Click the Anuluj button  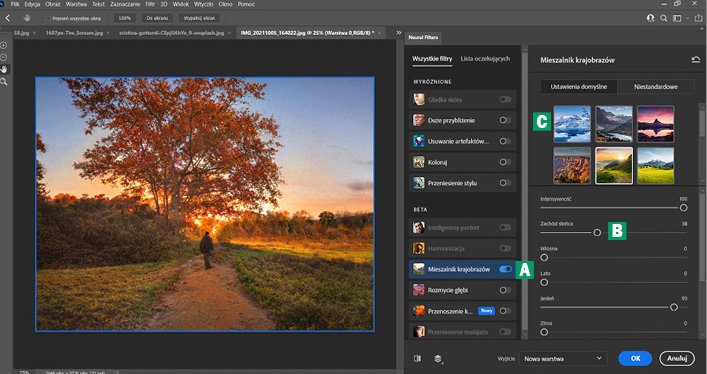point(677,358)
